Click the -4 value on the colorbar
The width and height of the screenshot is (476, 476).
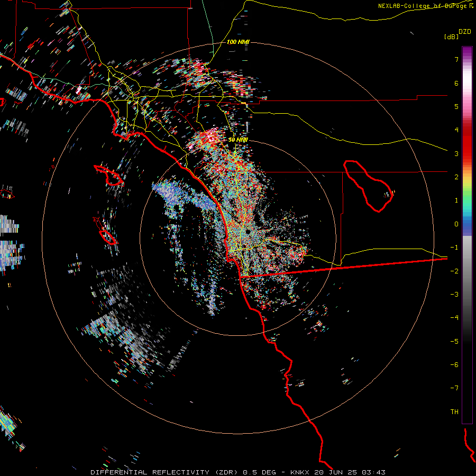click(x=454, y=318)
